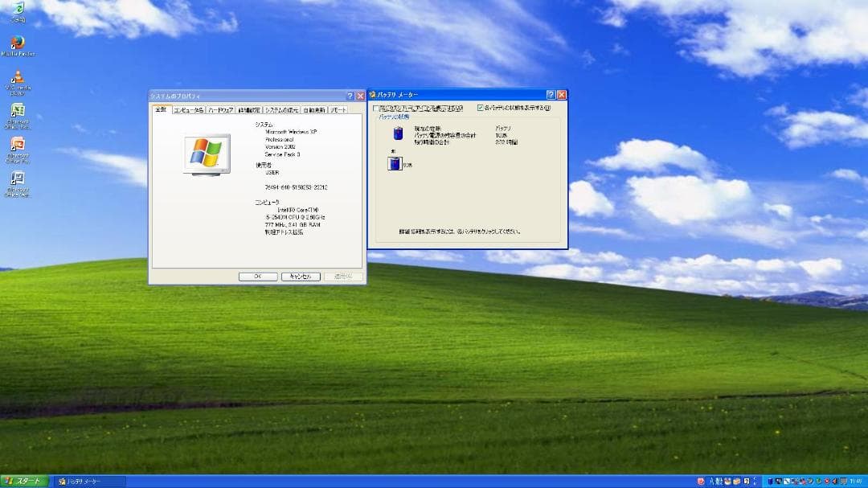The width and height of the screenshot is (868, 488).
Task: Click the orange speaker volume tray icon
Action: click(834, 481)
